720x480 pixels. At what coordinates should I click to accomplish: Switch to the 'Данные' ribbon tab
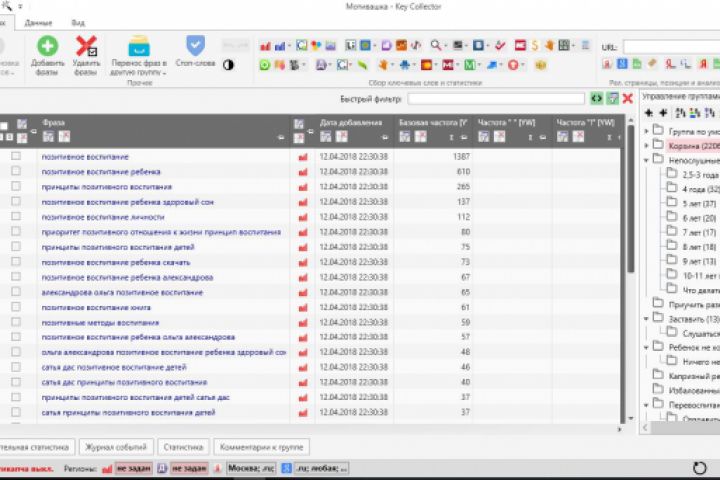(38, 23)
